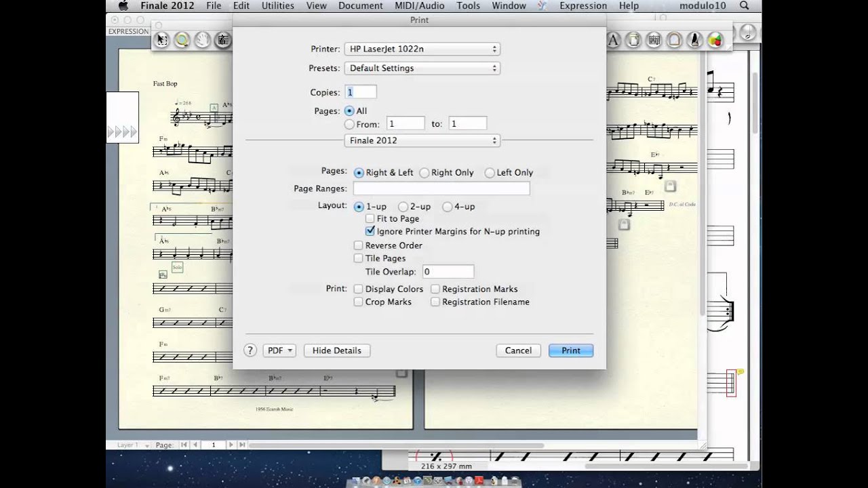Screen dimensions: 868x488
Task: Open the PDF dropdown button
Action: point(279,350)
